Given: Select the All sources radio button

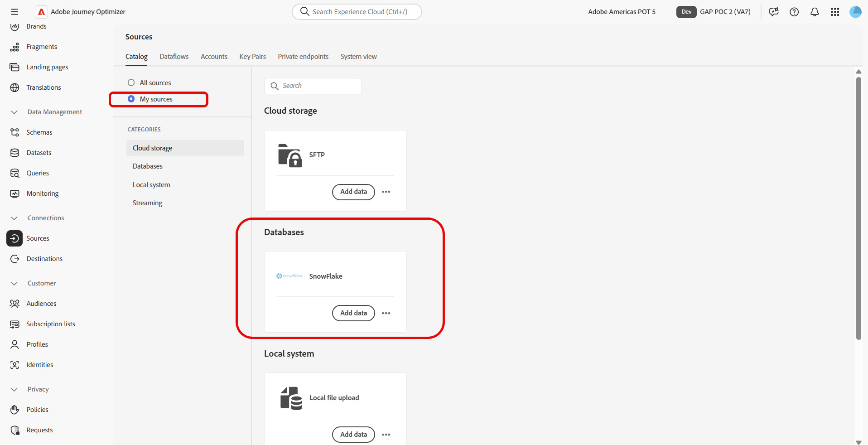Looking at the screenshot, I should coord(131,82).
